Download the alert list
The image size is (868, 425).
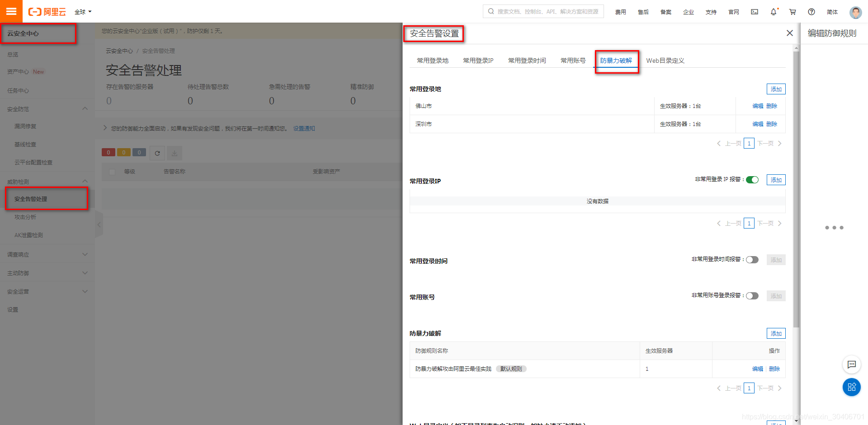(175, 153)
